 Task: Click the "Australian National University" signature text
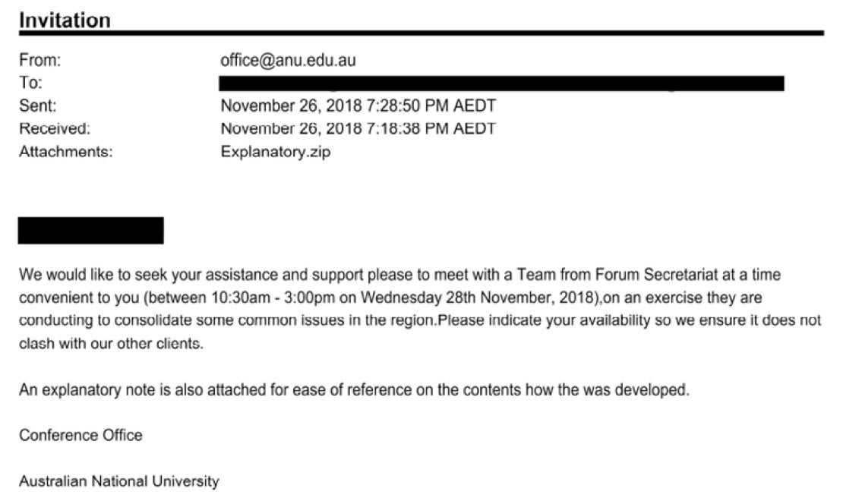[x=119, y=481]
